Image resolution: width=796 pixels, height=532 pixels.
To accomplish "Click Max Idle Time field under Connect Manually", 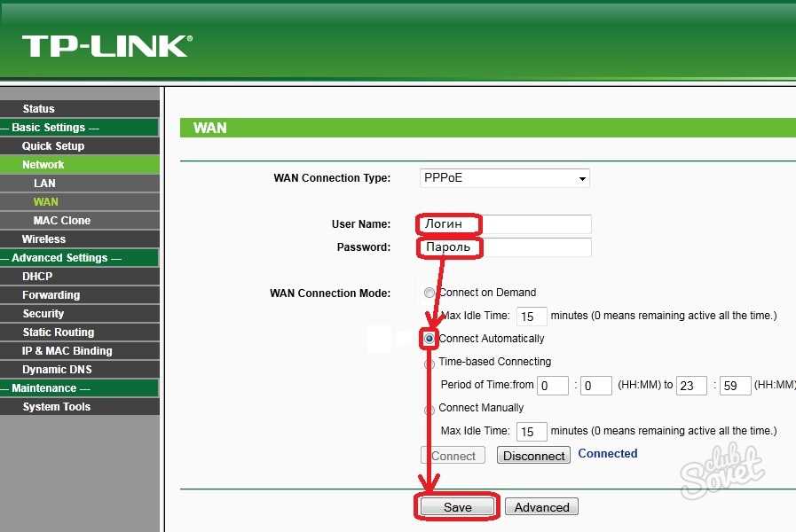I will pos(532,432).
